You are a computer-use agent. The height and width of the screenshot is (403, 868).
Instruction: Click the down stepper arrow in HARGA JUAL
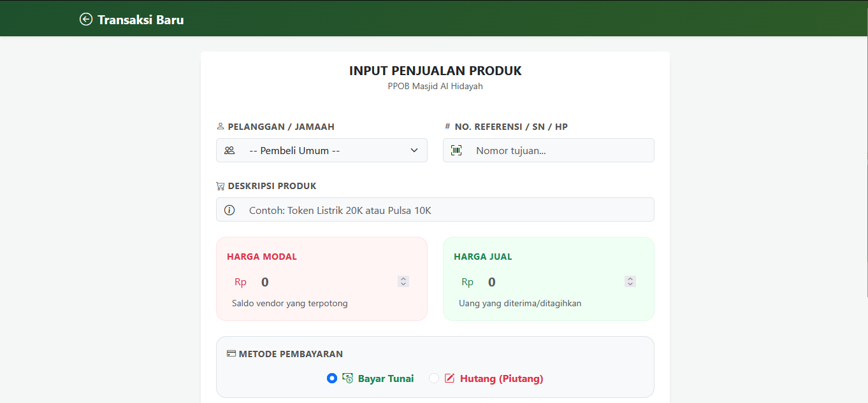(x=630, y=284)
